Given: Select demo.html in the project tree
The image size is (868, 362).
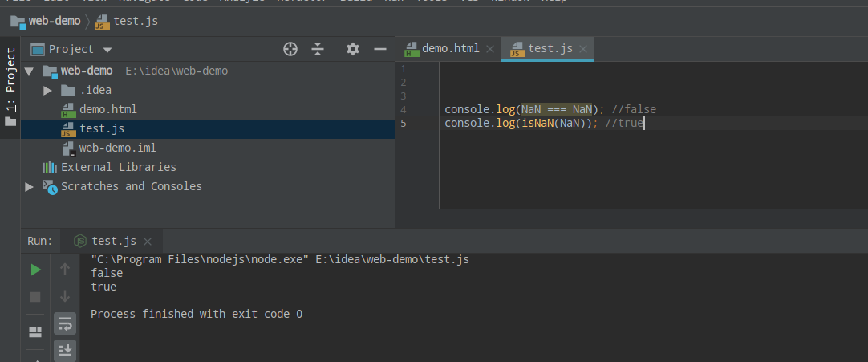Looking at the screenshot, I should [x=108, y=110].
